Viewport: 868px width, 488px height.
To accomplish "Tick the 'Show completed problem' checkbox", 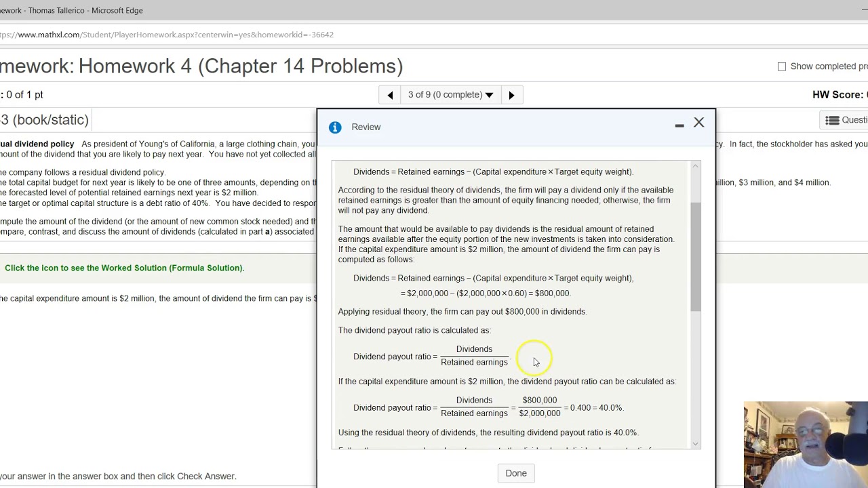I will pos(782,66).
